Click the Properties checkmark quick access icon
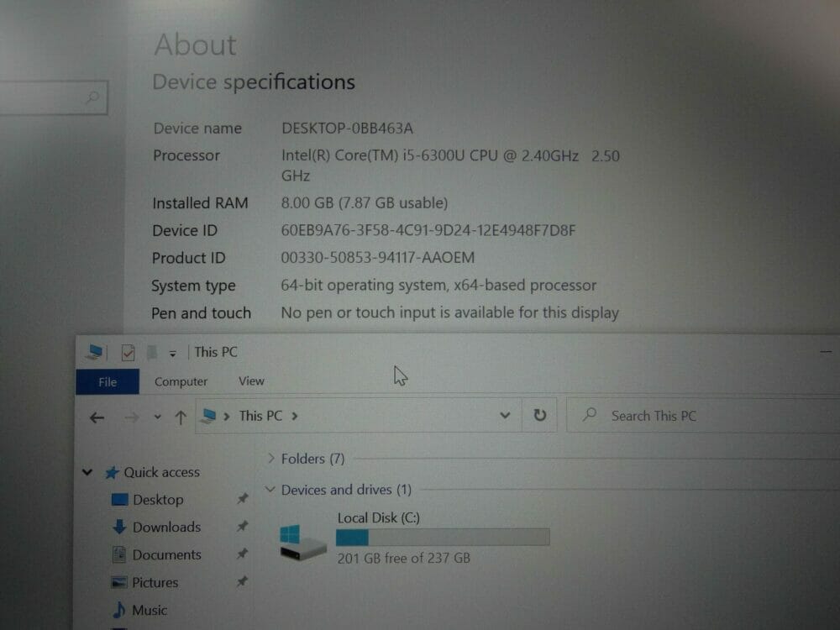The height and width of the screenshot is (630, 840). point(128,353)
